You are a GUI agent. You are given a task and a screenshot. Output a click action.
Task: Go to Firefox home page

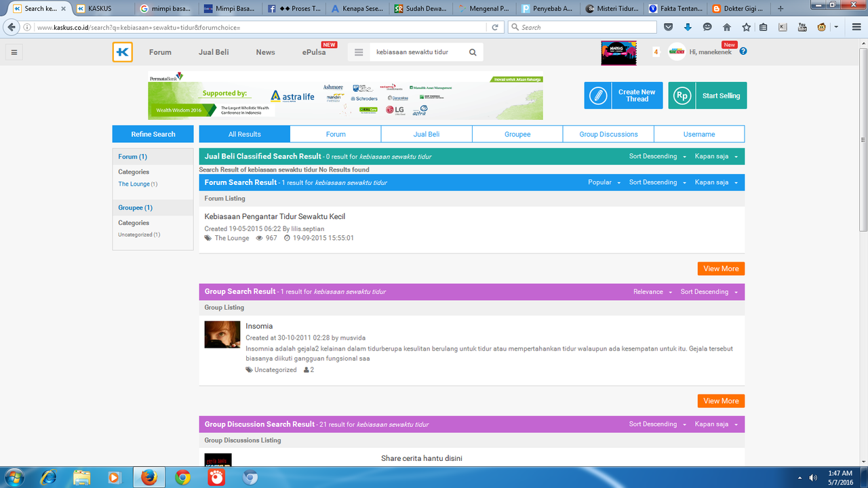tap(727, 27)
